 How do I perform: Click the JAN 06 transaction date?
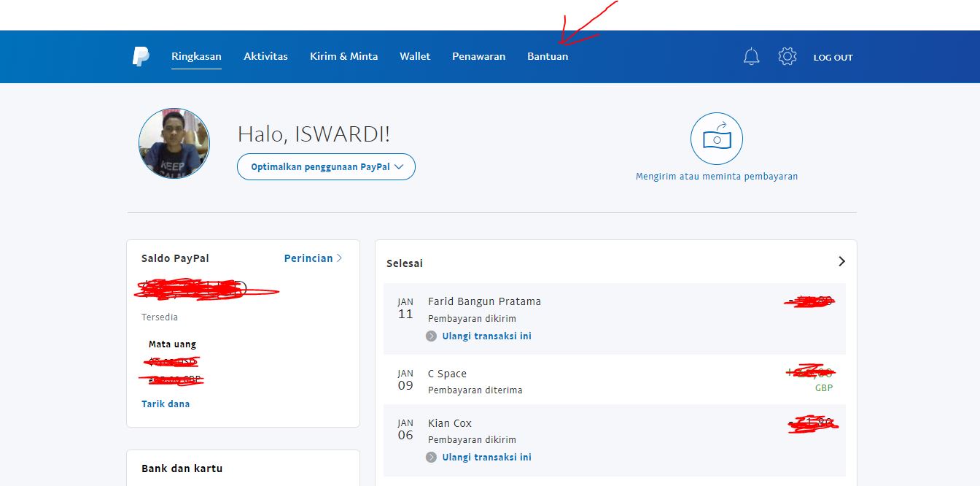(405, 430)
